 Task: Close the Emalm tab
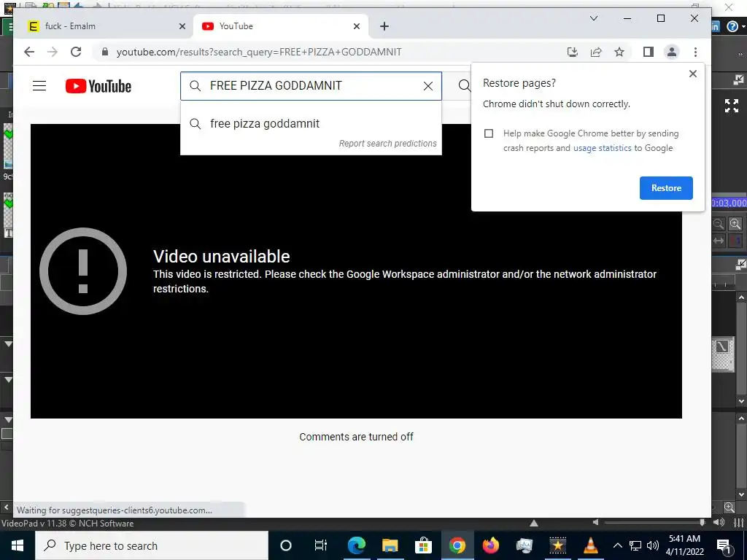182,26
